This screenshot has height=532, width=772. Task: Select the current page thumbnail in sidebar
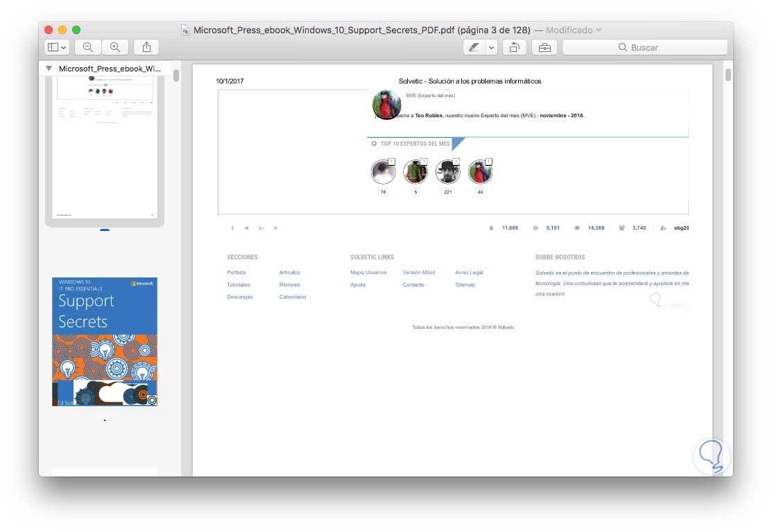(x=105, y=146)
